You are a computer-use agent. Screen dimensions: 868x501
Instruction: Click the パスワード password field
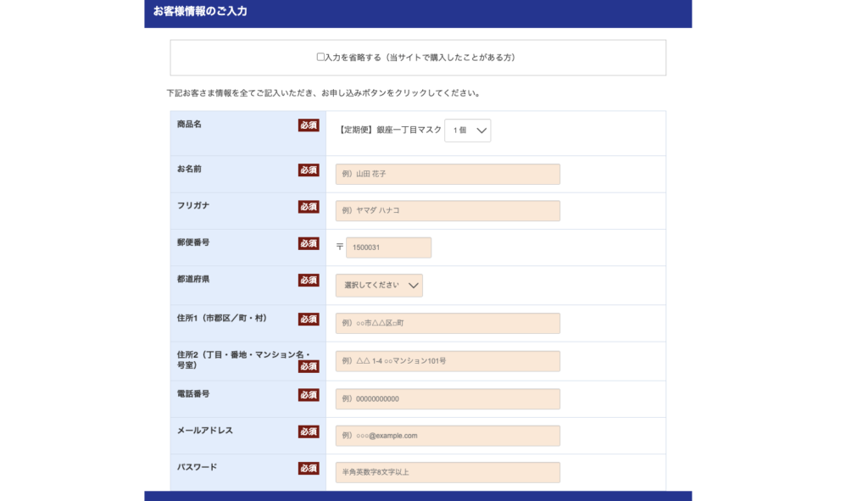pos(448,472)
